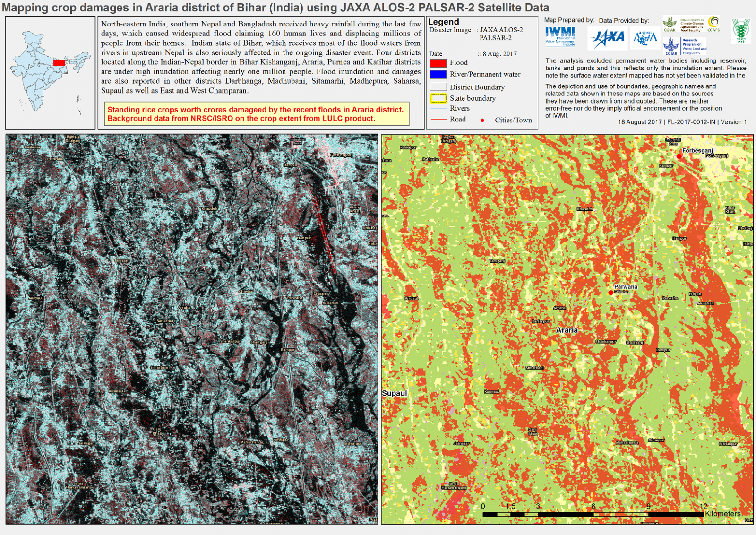Click the Sentinel Asia logo
The width and height of the screenshot is (756, 535).
pos(645,38)
